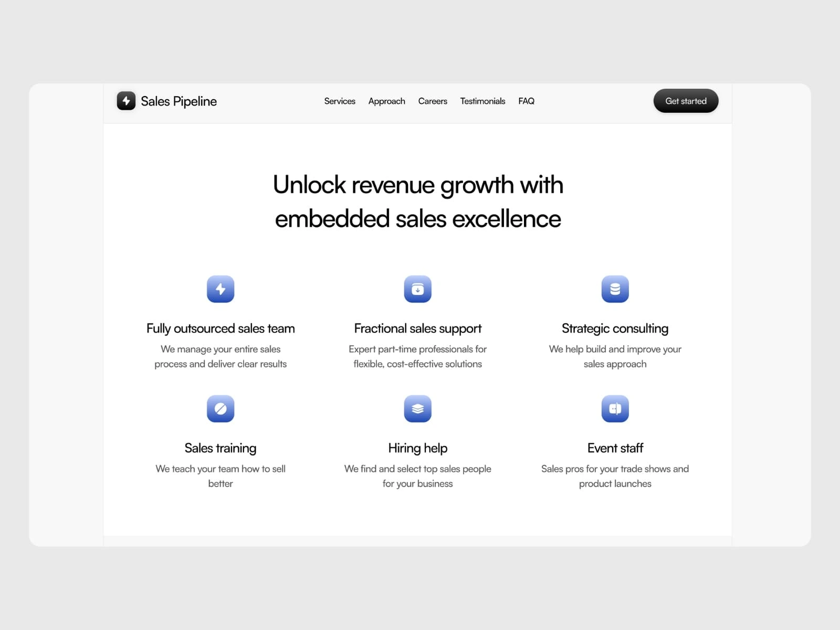The height and width of the screenshot is (630, 840).
Task: Click the download box icon above Fractional sales support
Action: point(418,289)
